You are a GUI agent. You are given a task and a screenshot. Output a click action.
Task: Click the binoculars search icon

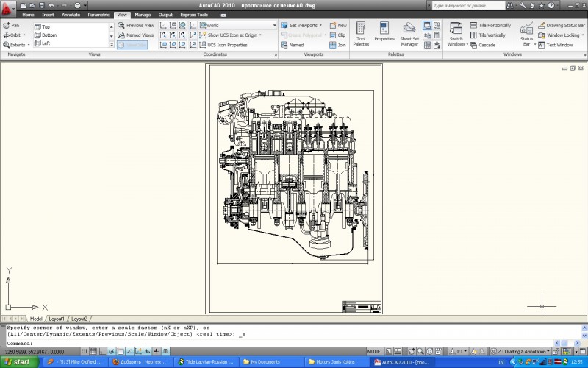click(510, 6)
